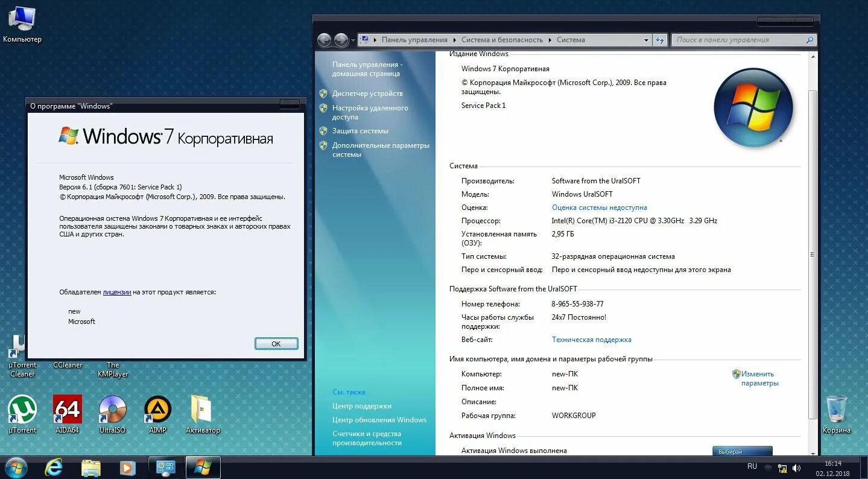
Task: Open Защита системы link
Action: pos(360,131)
